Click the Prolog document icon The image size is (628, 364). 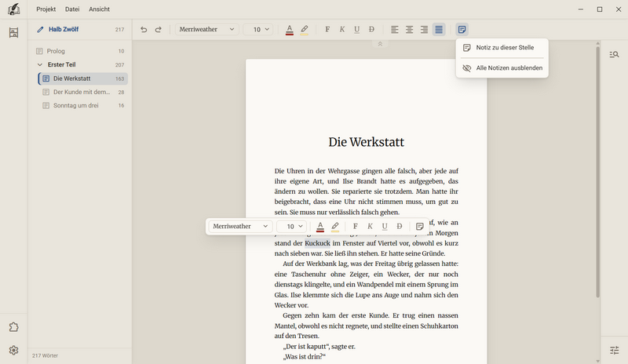pos(39,51)
